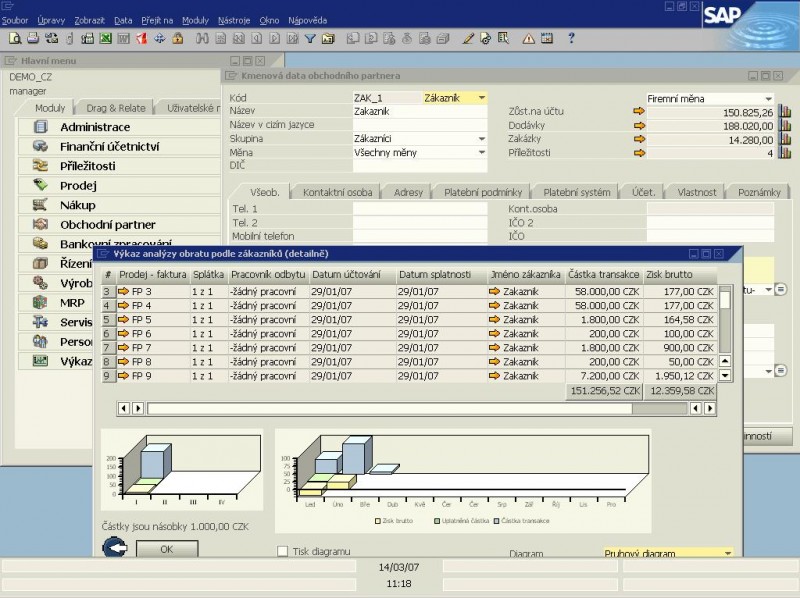
Task: Click the filter funnel icon in toolbar
Action: click(310, 39)
